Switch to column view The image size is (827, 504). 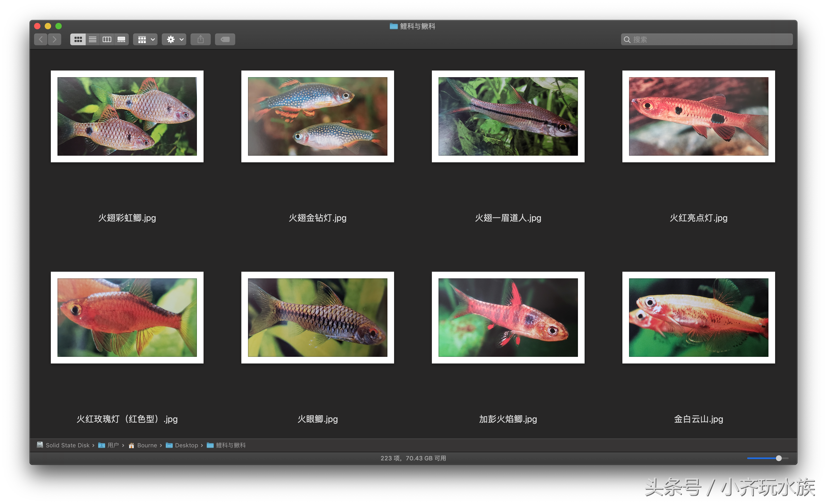pyautogui.click(x=107, y=40)
